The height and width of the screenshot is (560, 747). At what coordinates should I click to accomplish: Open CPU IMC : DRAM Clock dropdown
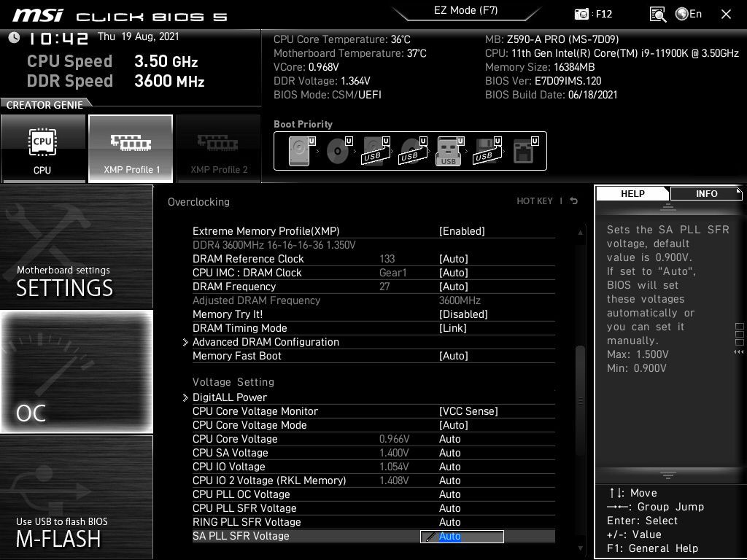(x=453, y=273)
